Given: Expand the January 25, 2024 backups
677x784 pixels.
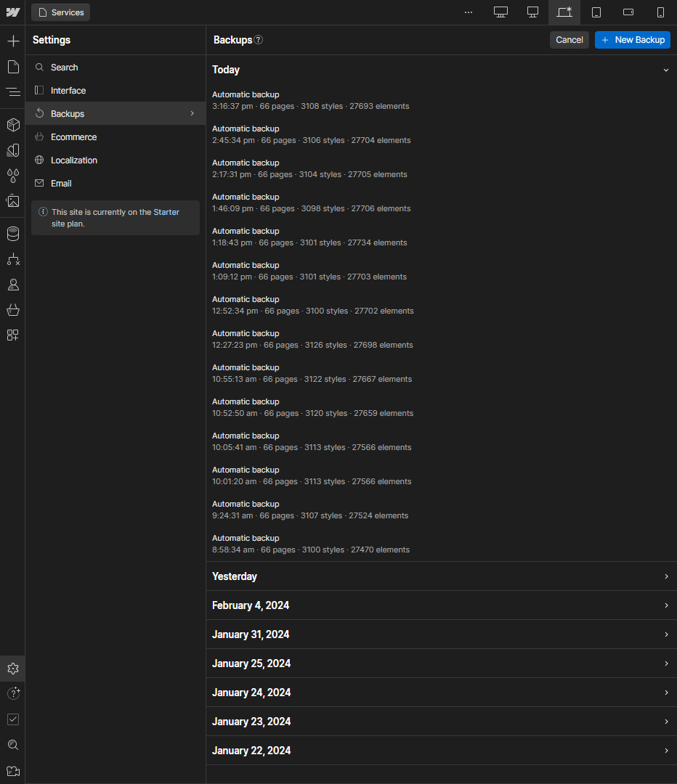Looking at the screenshot, I should [665, 663].
